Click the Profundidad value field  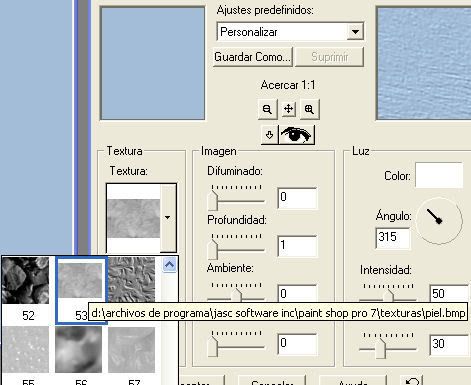tap(297, 246)
